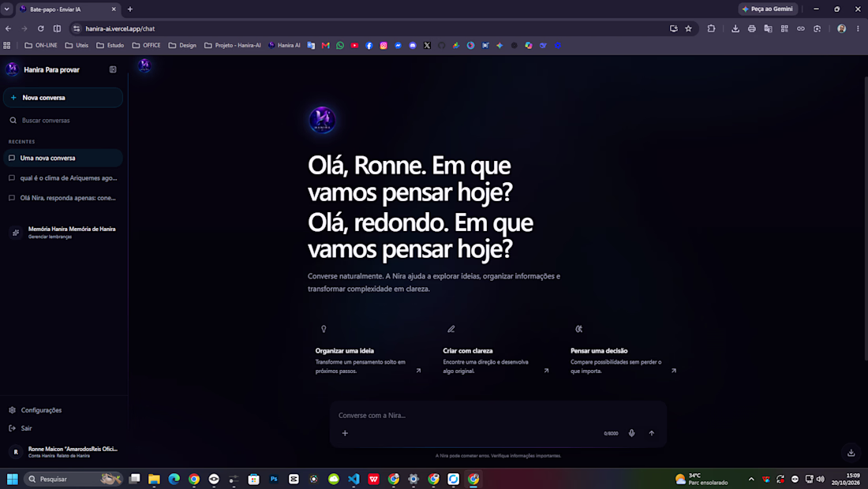This screenshot has width=868, height=489.
Task: Click Sair to log out
Action: 21,428
